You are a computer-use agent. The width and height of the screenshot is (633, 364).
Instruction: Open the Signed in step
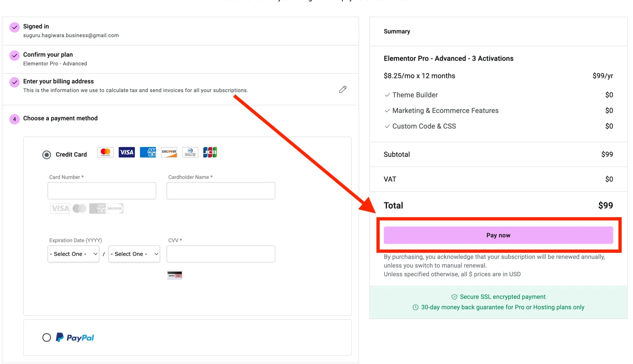(180, 31)
